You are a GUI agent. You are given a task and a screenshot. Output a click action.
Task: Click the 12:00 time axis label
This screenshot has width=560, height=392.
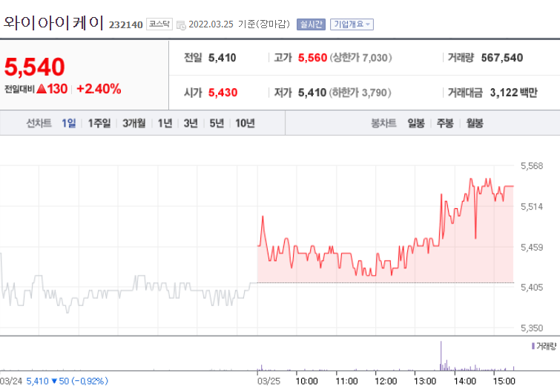pyautogui.click(x=386, y=382)
